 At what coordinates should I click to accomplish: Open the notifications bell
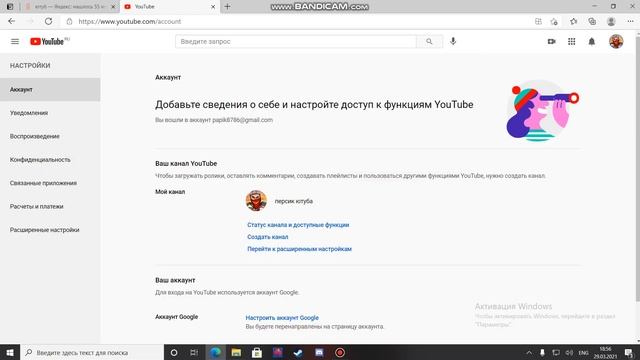click(591, 41)
